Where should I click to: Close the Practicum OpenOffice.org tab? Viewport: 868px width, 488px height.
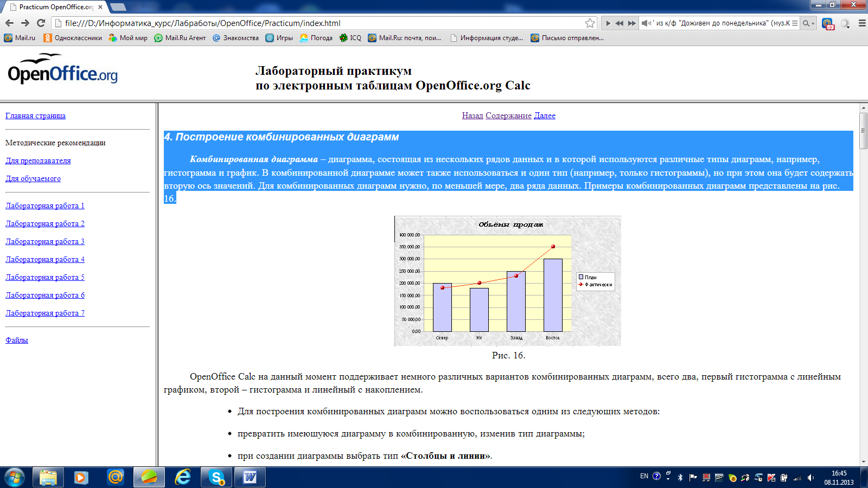click(100, 7)
